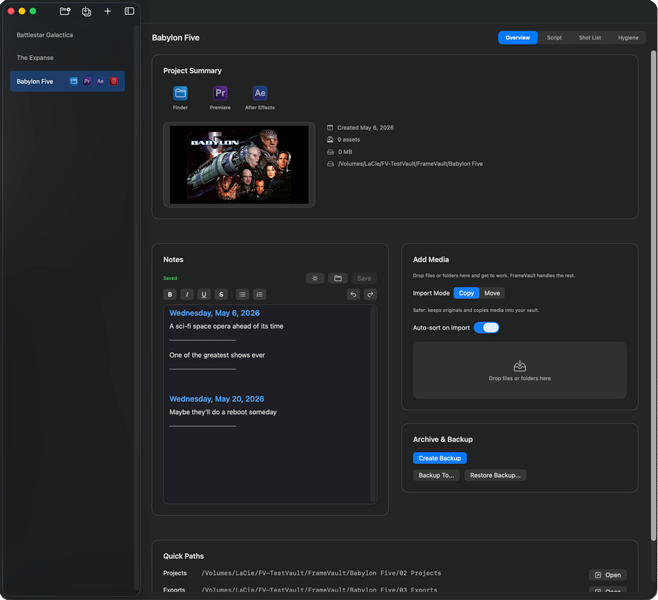The image size is (658, 600).
Task: Apply italic formatting in Notes
Action: 187,295
